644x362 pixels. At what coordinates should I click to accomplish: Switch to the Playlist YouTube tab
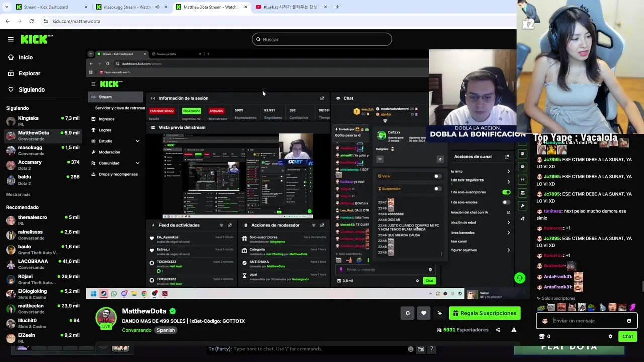[x=291, y=7]
